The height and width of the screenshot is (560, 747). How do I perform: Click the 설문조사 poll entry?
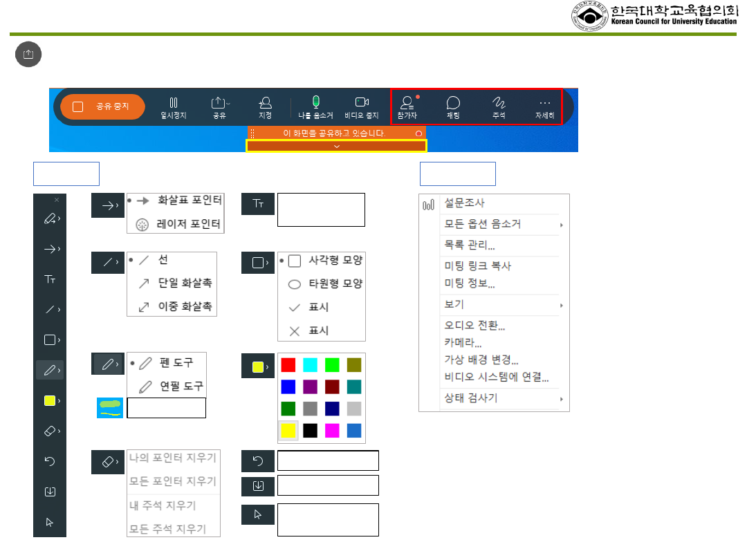(465, 204)
